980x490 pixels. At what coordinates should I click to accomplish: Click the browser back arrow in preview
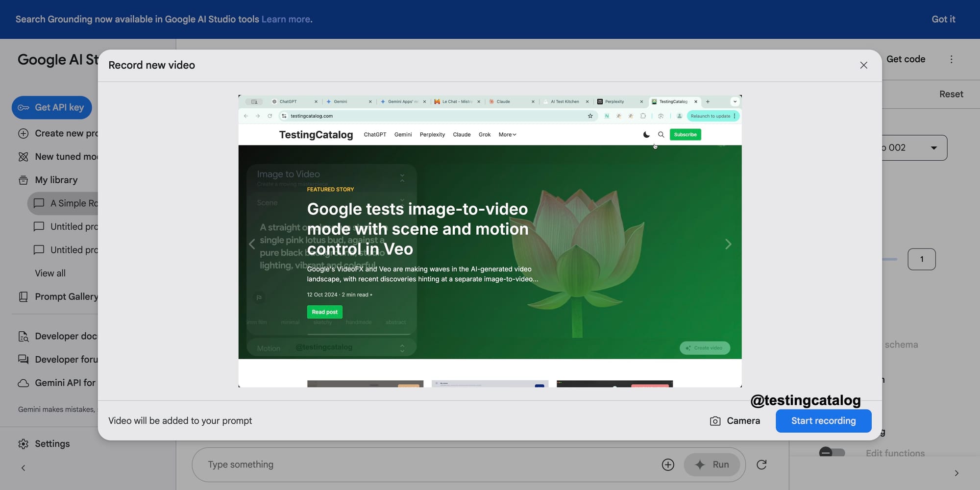click(246, 116)
